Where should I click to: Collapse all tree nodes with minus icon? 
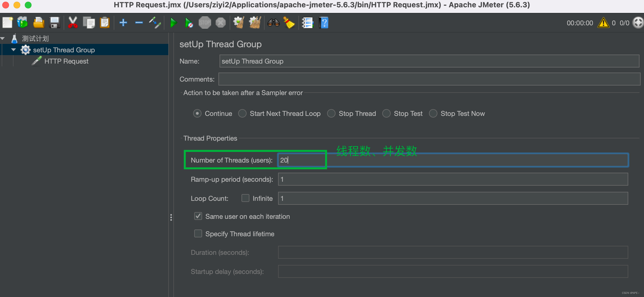139,23
